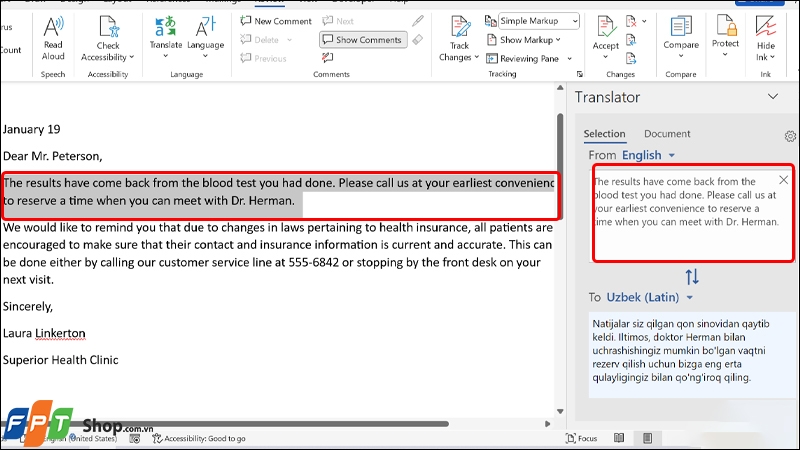Open the Compare documents tool
This screenshot has height=450, width=800.
681,37
